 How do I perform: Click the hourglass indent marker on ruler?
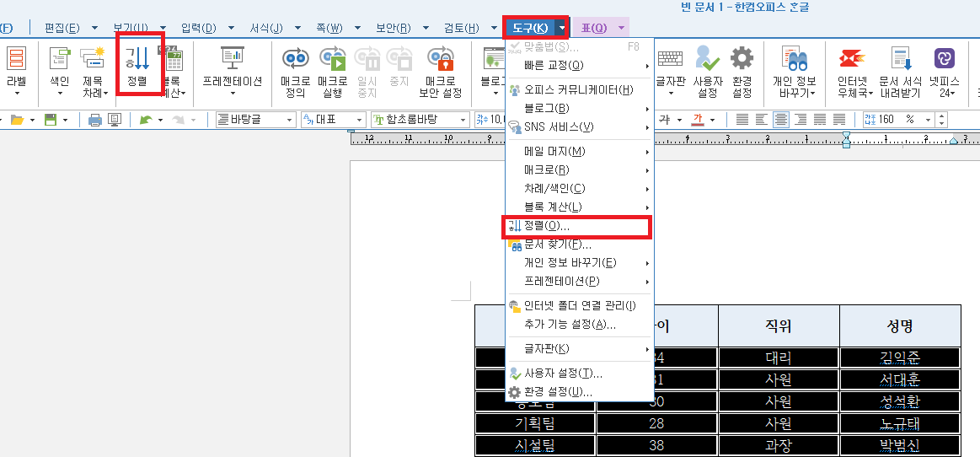click(x=846, y=140)
